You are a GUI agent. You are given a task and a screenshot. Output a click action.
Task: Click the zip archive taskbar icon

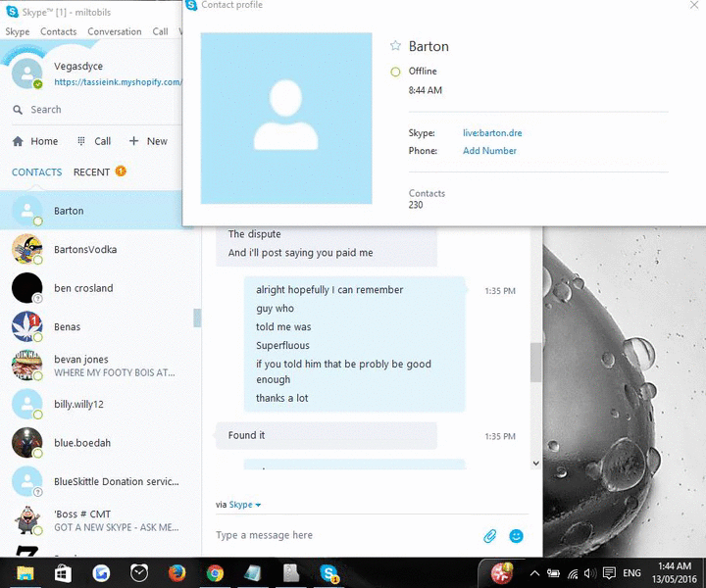click(291, 573)
